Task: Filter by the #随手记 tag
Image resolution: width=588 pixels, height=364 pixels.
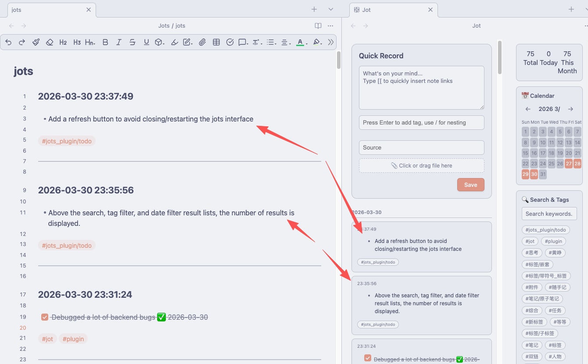Action: 557,287
